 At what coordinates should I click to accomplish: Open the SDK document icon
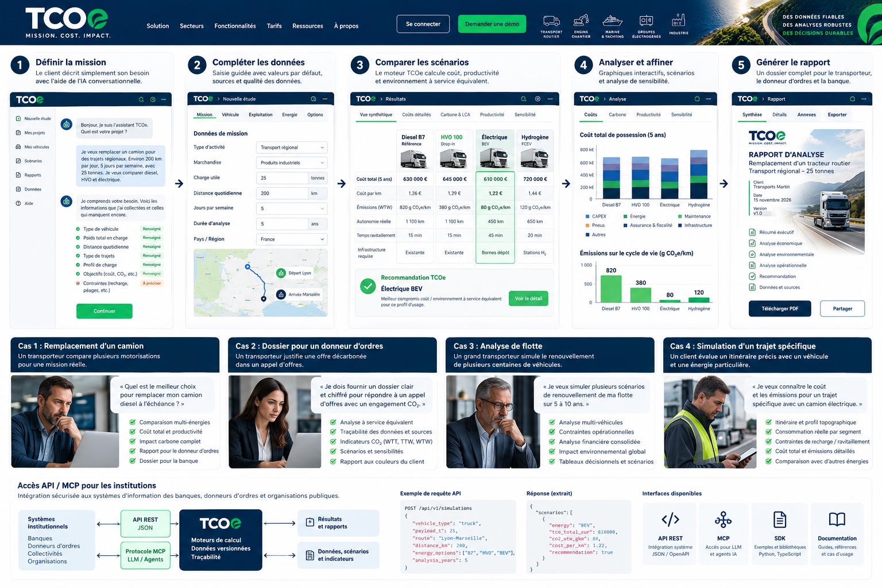click(780, 520)
